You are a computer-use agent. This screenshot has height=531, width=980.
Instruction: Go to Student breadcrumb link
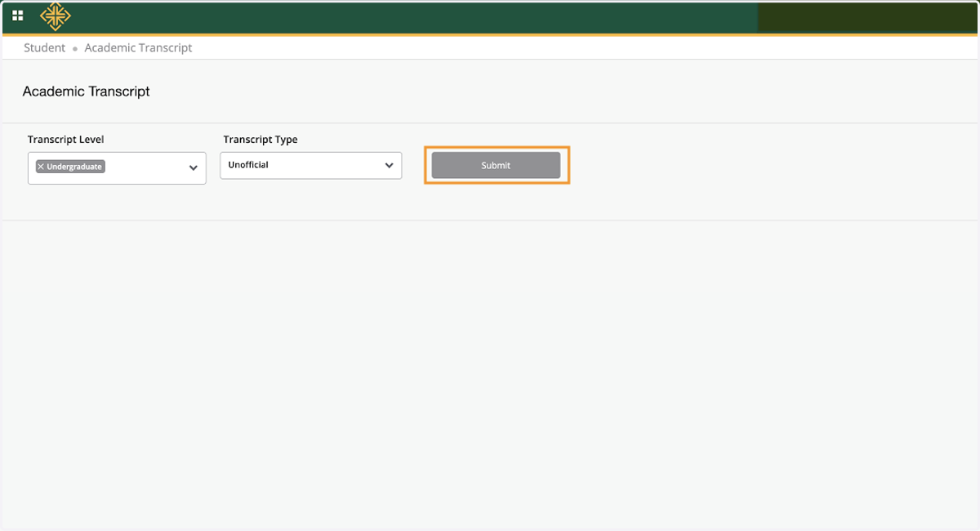tap(44, 47)
